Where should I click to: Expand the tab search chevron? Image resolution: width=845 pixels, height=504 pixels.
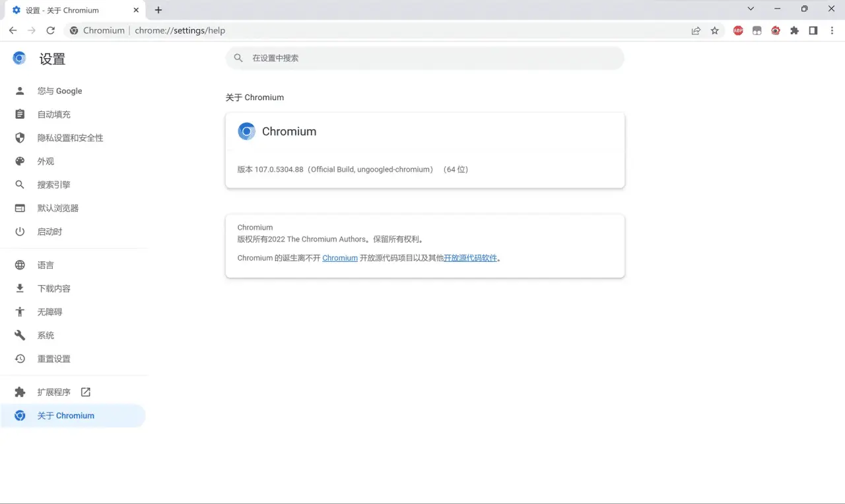coord(751,9)
